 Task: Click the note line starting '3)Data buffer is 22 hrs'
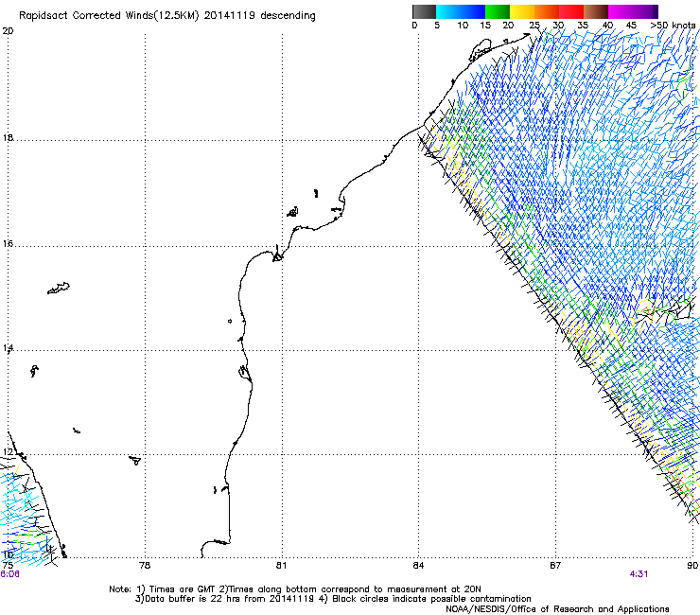tap(333, 599)
